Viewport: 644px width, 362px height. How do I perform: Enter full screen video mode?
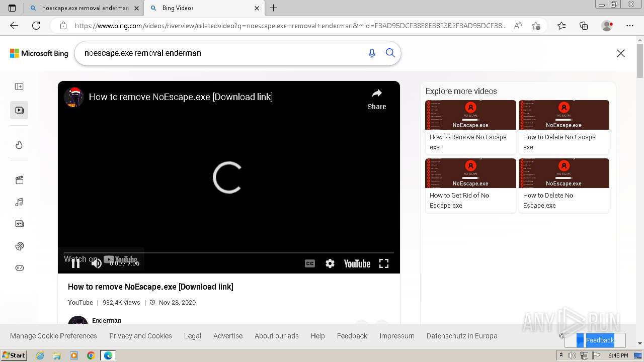coord(384,263)
